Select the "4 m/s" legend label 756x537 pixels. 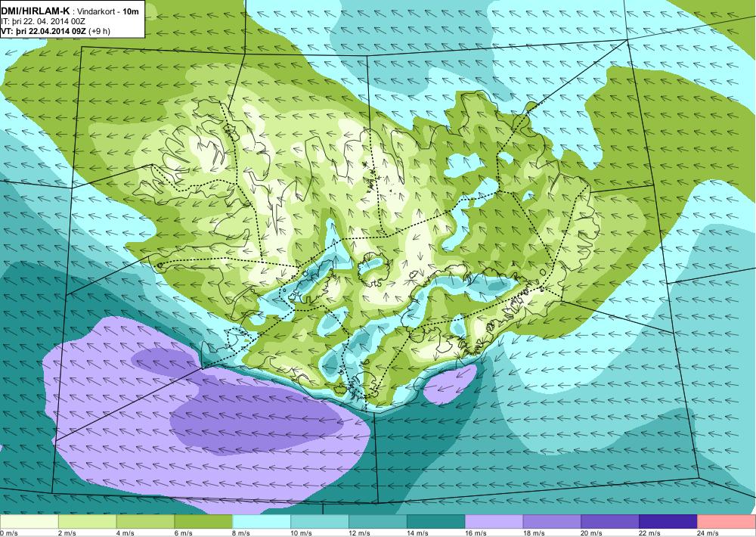tap(125, 533)
